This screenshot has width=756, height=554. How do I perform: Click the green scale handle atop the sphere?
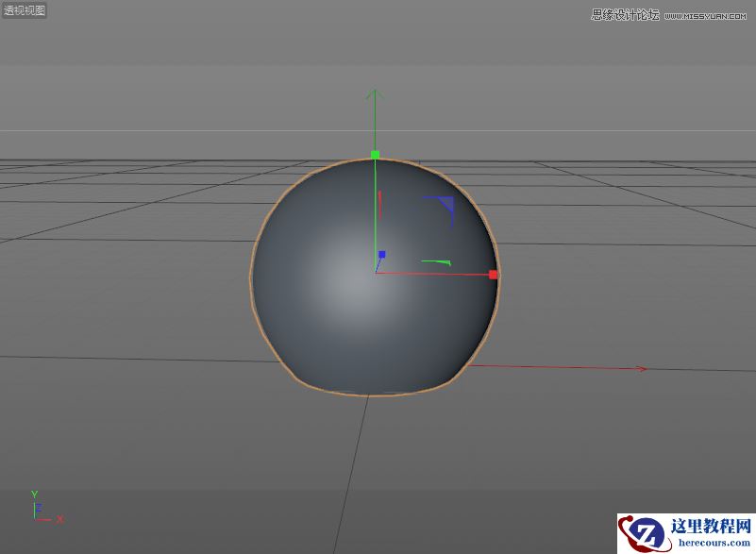tap(375, 154)
